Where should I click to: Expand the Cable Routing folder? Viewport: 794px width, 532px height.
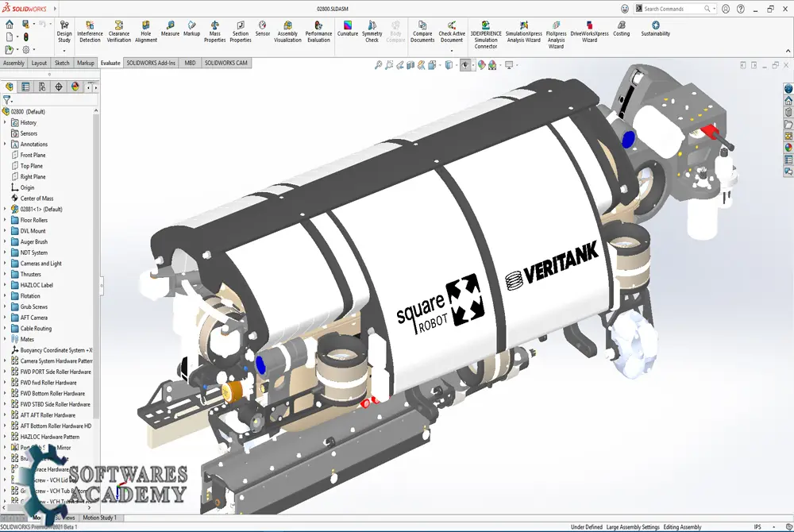5,329
